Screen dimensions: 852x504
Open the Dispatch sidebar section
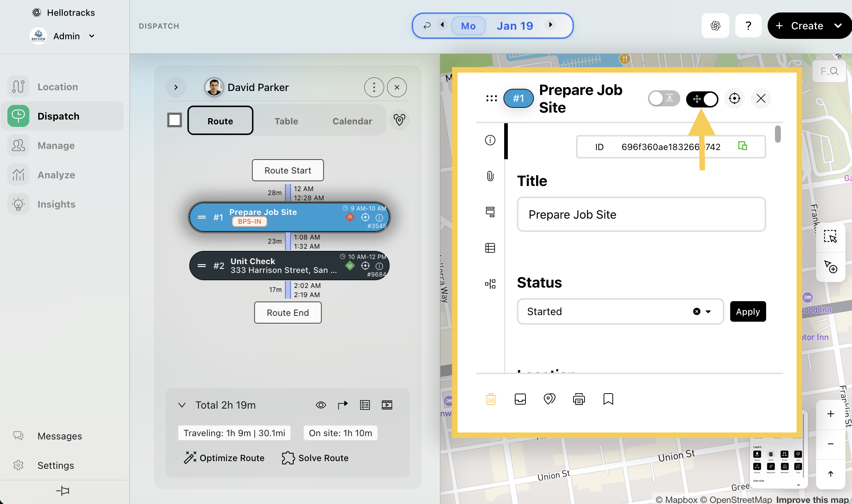62,116
